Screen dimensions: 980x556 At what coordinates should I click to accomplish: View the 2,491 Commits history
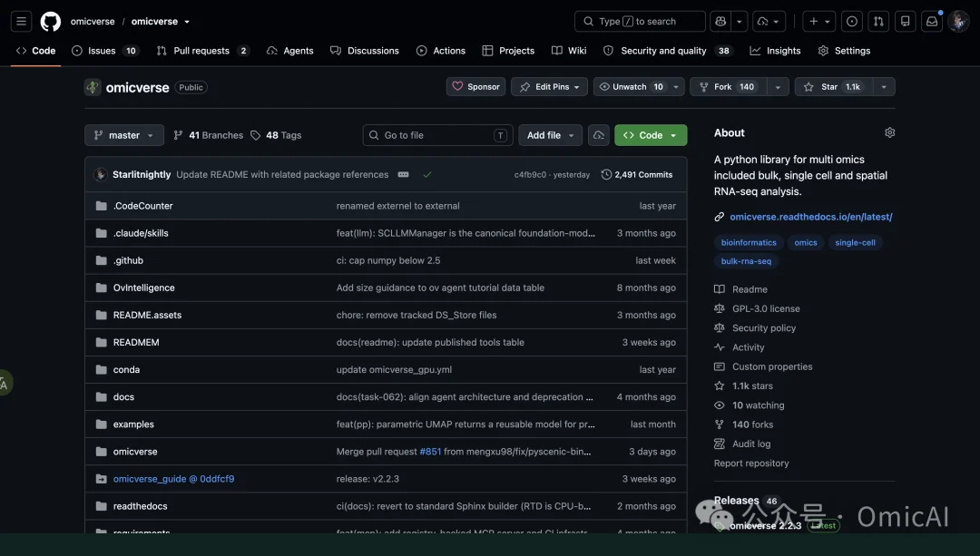coord(637,174)
